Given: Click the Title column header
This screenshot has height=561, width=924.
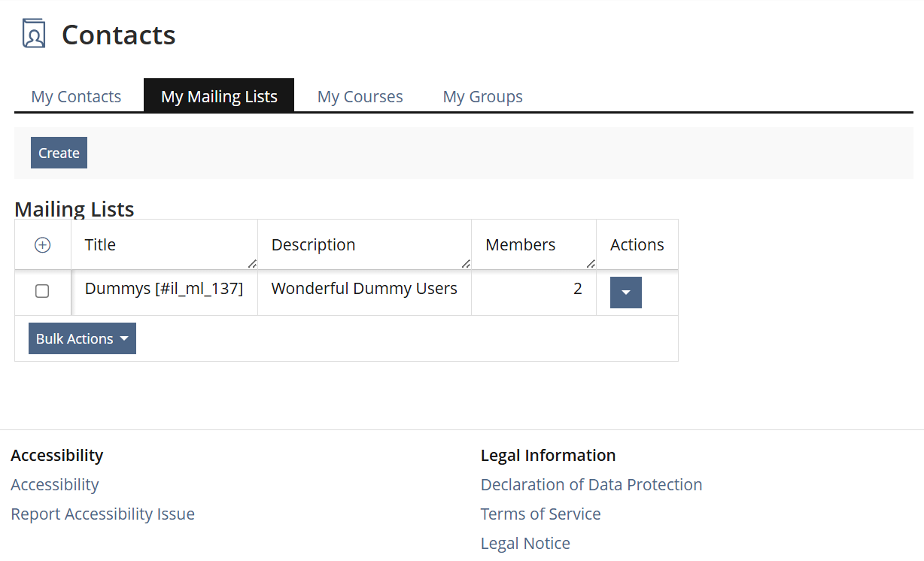Looking at the screenshot, I should tap(101, 245).
